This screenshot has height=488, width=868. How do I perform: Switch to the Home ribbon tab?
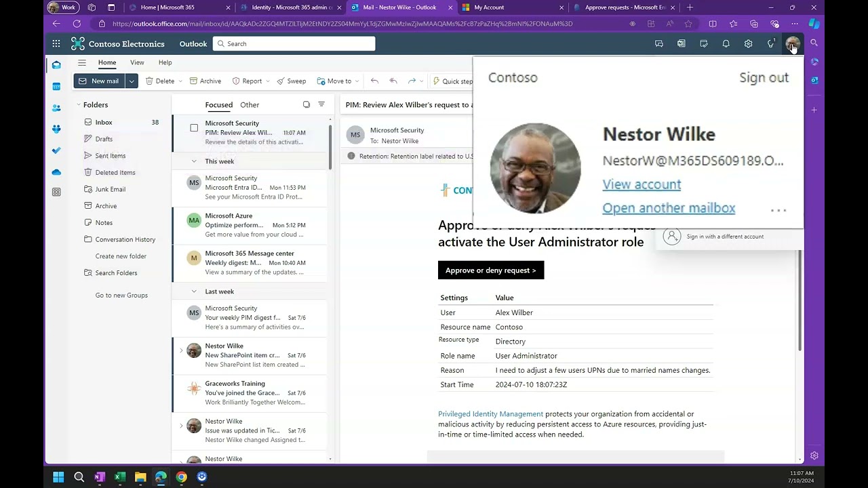pyautogui.click(x=107, y=62)
